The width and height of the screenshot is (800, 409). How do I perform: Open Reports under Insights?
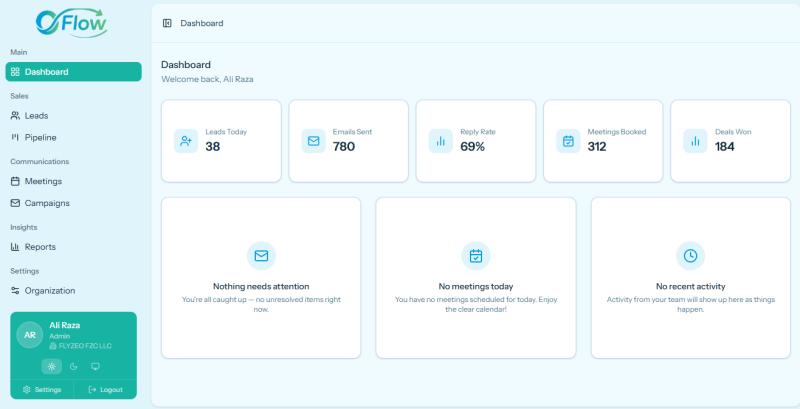(x=73, y=247)
